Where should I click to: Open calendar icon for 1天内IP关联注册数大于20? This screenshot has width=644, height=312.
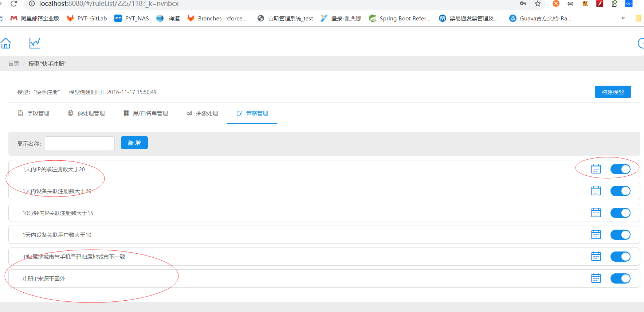[596, 169]
